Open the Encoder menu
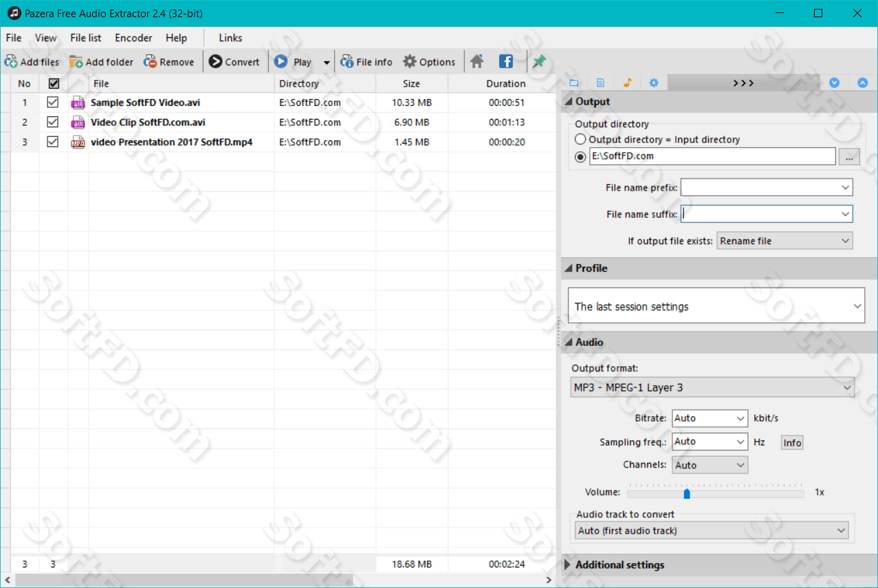This screenshot has width=878, height=588. tap(133, 38)
